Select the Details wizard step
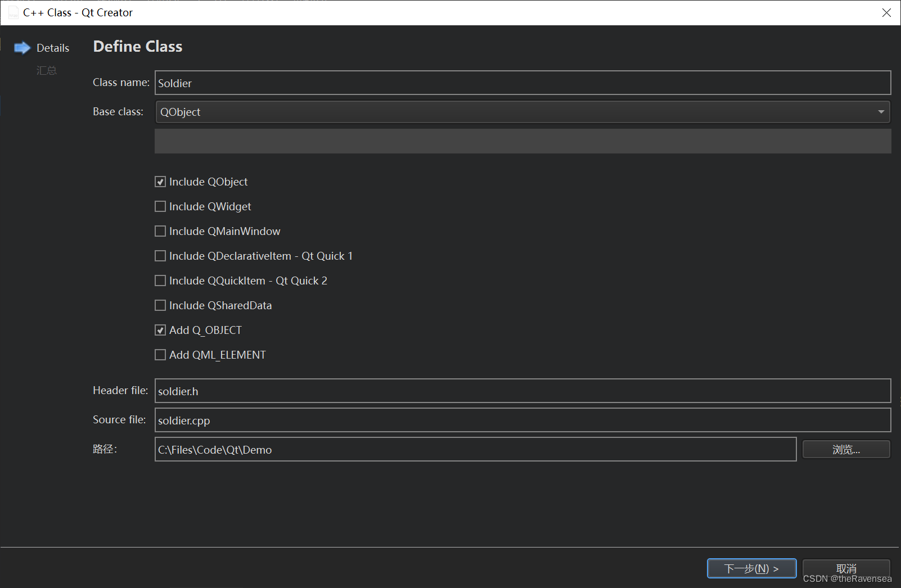This screenshot has width=901, height=588. (x=53, y=48)
